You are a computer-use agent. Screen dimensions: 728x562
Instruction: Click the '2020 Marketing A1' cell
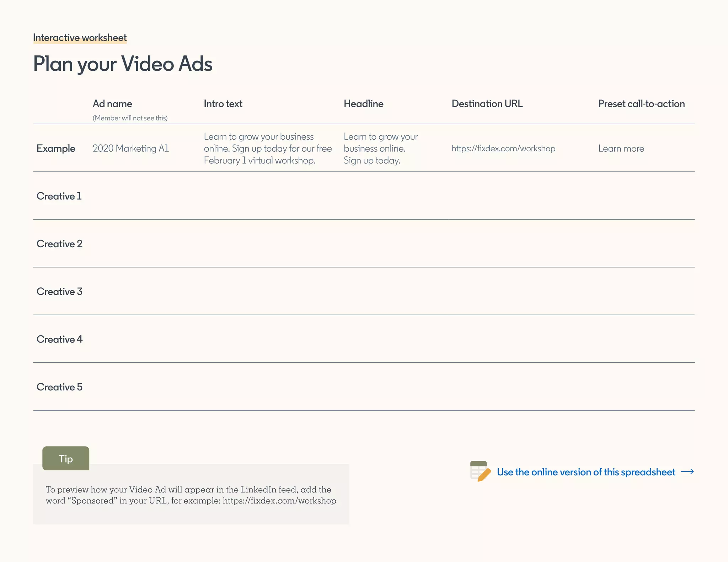pyautogui.click(x=131, y=148)
